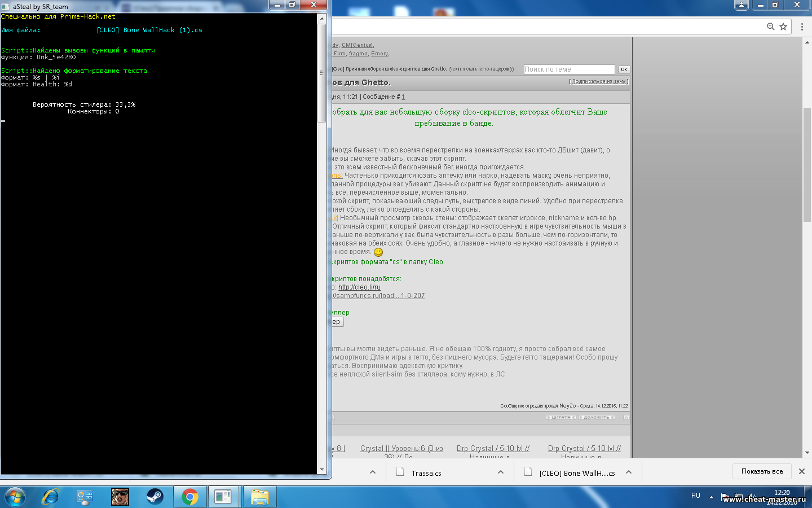
Task: Open Steam from the taskbar
Action: [x=155, y=497]
